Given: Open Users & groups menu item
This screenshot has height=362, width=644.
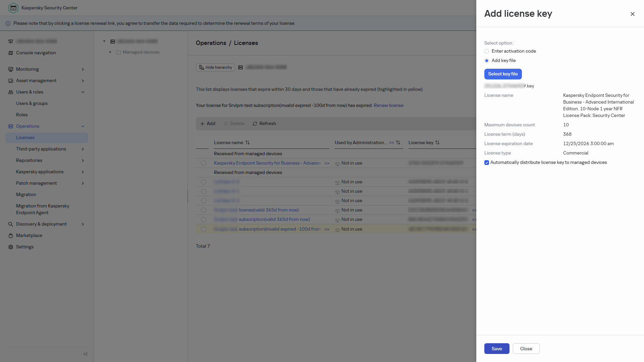Looking at the screenshot, I should click(x=32, y=104).
